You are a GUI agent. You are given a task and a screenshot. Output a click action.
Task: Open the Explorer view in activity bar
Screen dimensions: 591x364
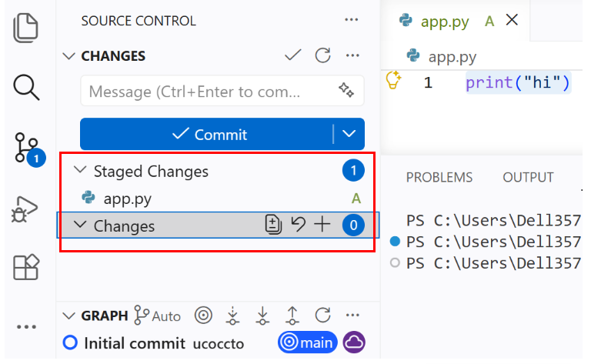tap(25, 28)
